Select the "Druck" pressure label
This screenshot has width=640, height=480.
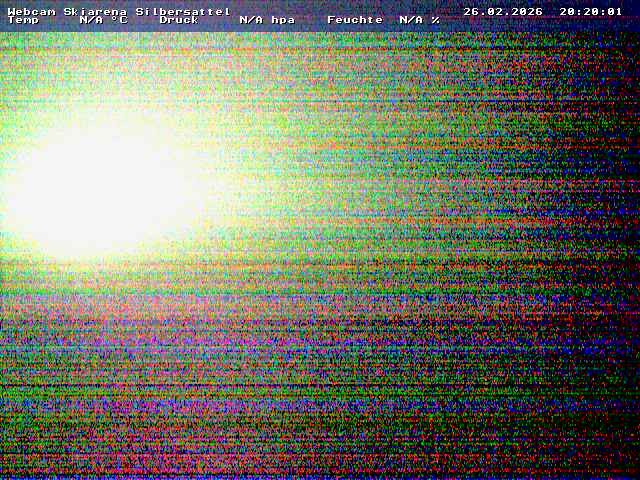[179, 20]
